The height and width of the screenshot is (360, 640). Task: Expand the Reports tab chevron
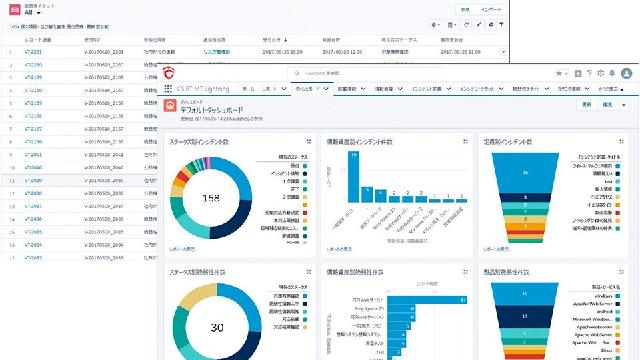(284, 89)
